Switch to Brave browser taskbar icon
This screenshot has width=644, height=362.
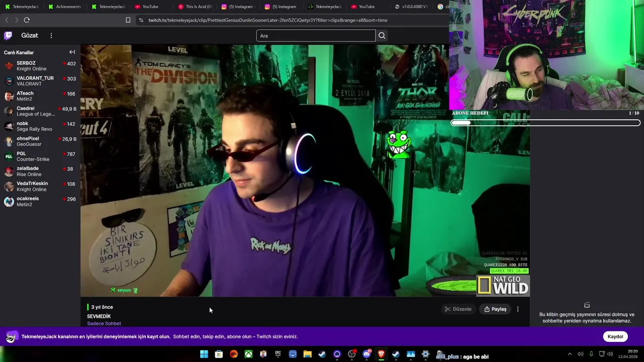381,354
